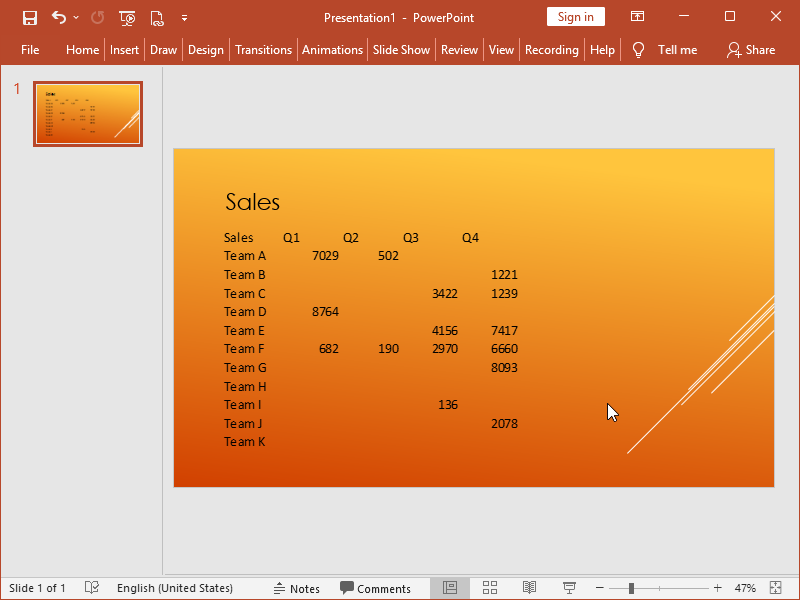The width and height of the screenshot is (800, 600).
Task: Open the Insert ribbon tab
Action: [x=124, y=49]
